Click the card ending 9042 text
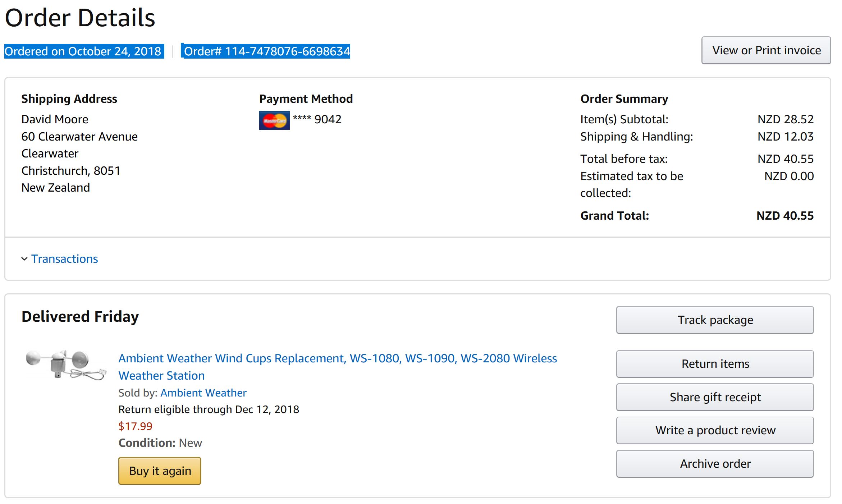Viewport: 842px width, 504px height. tap(317, 119)
